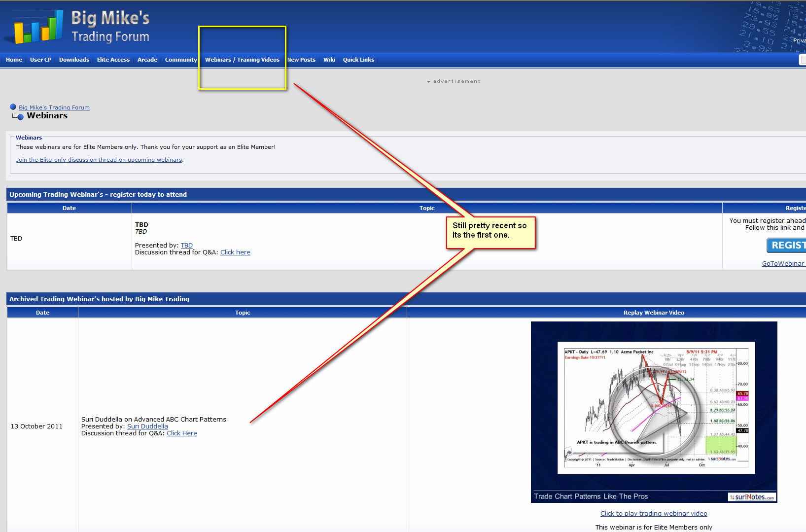
Task: Go to the Downloads section
Action: tap(74, 60)
